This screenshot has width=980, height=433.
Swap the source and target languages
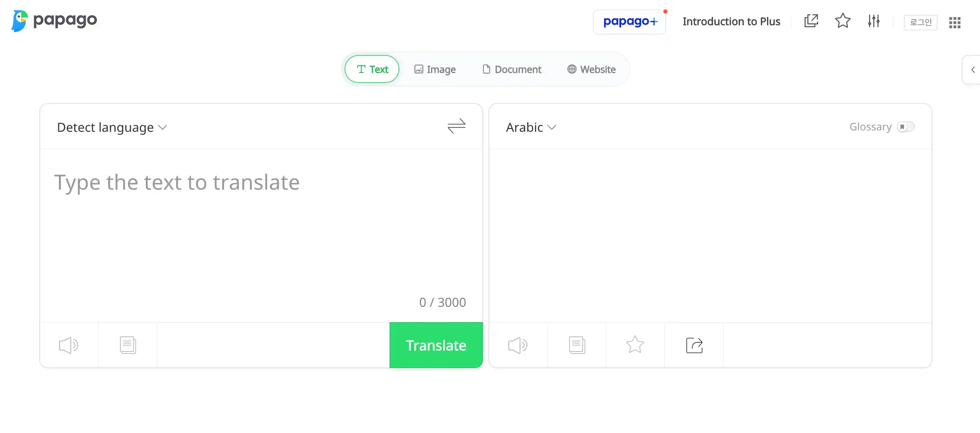coord(456,126)
